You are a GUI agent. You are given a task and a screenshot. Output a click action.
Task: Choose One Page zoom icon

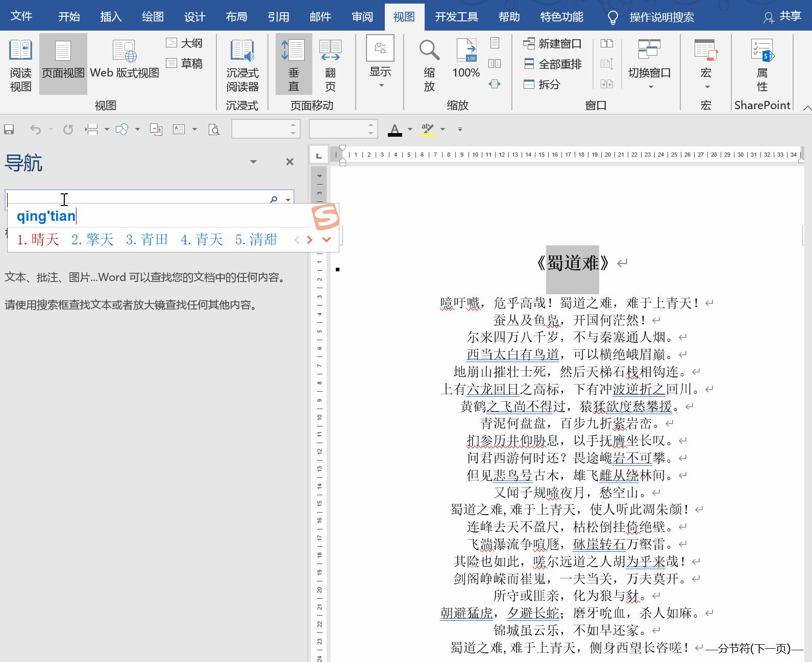(x=495, y=43)
